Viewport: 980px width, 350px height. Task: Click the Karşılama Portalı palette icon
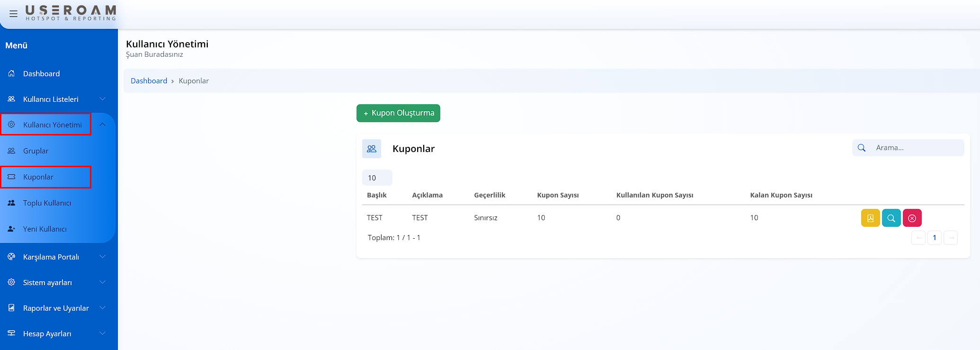pos(11,257)
